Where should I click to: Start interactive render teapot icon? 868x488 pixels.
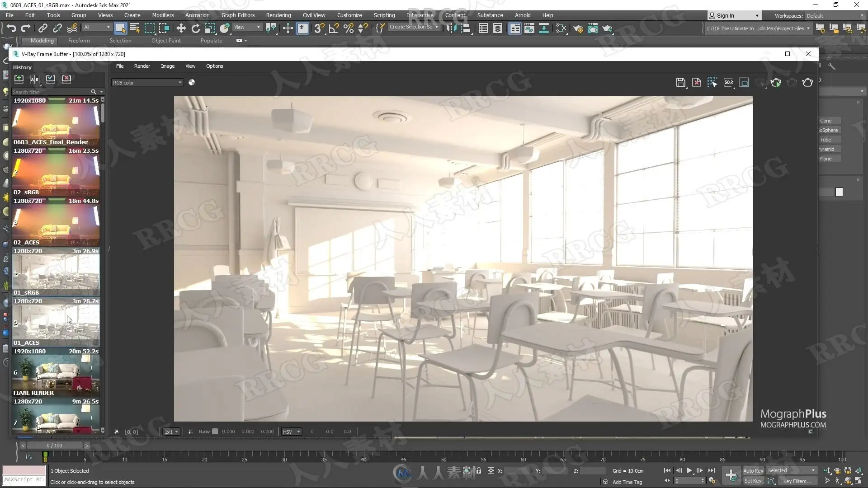point(776,82)
